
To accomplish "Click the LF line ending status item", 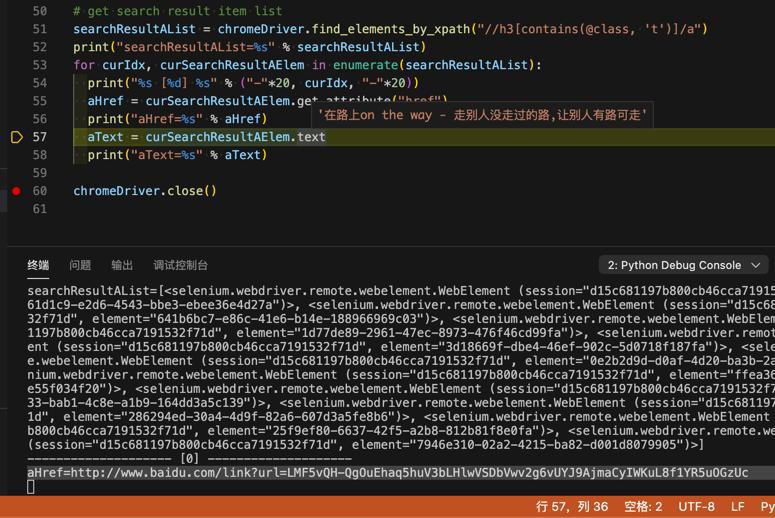I will 737,507.
